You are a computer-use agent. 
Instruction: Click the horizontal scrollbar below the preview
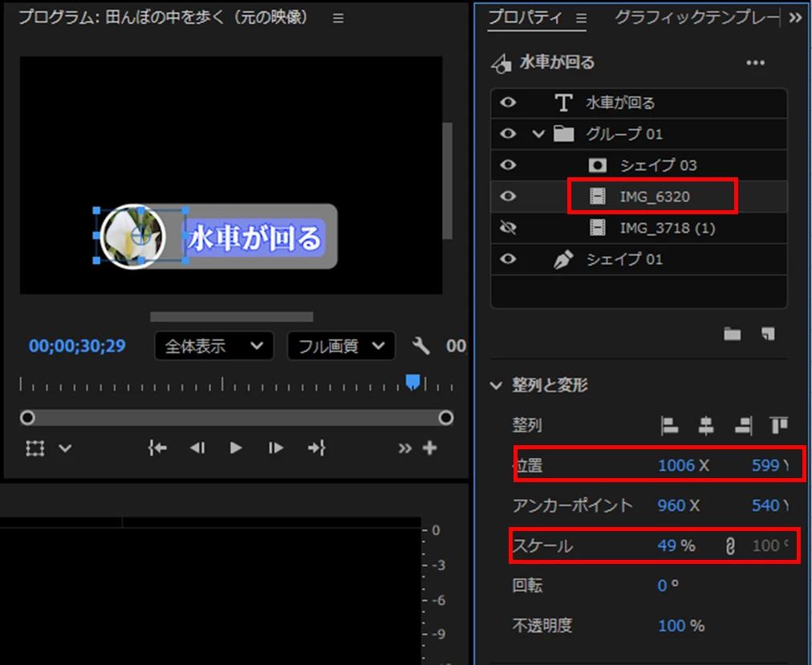click(x=231, y=316)
